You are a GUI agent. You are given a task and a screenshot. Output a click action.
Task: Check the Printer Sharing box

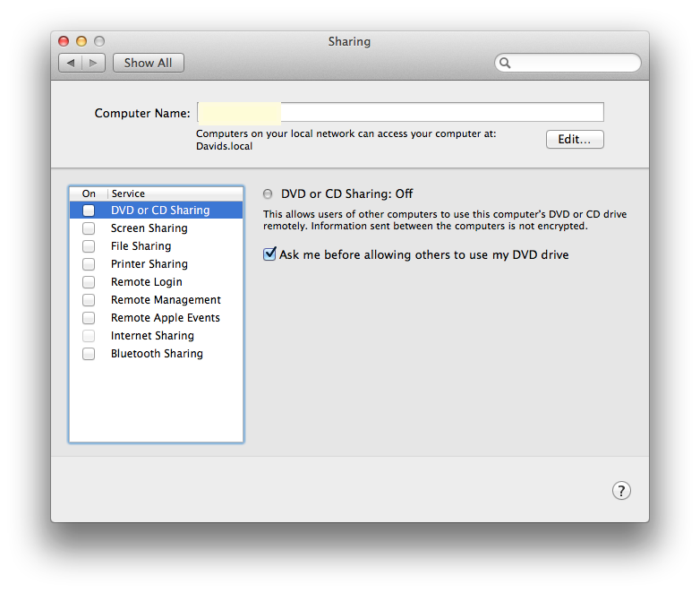pos(89,264)
